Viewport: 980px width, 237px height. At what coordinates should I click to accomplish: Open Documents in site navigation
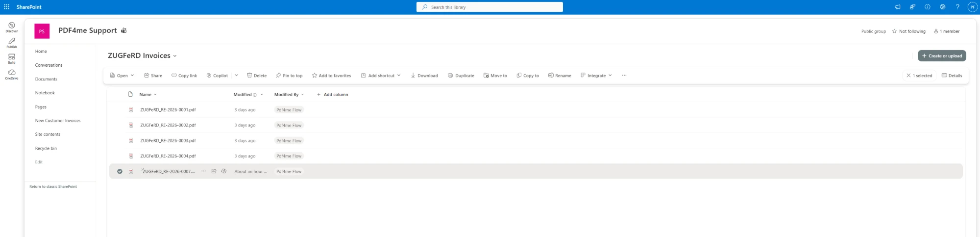(x=46, y=79)
